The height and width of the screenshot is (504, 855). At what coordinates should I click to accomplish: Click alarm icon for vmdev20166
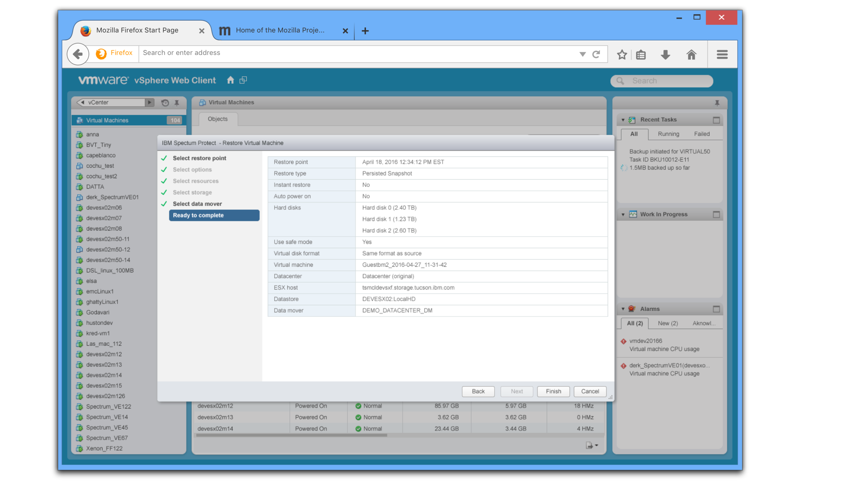pos(623,341)
